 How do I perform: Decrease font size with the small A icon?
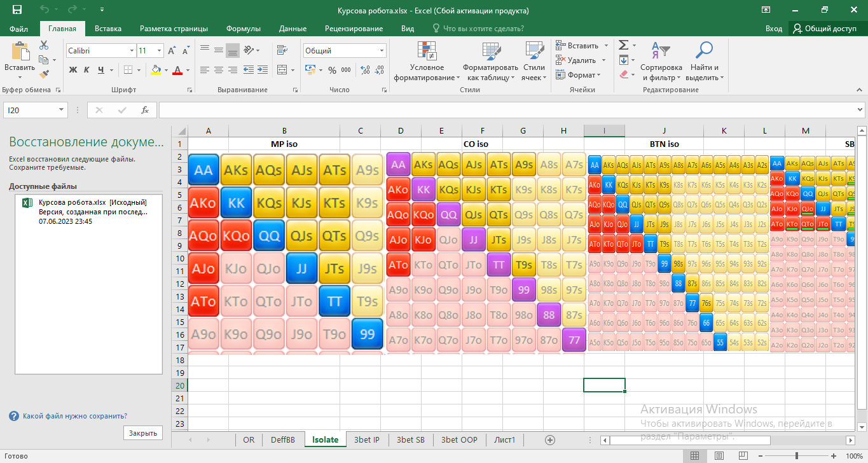point(185,51)
